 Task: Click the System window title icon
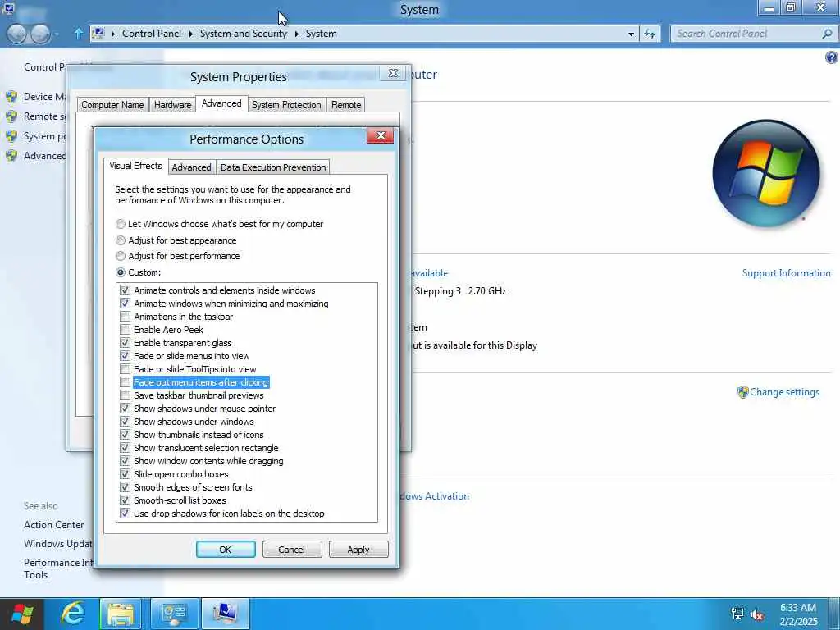click(x=8, y=8)
